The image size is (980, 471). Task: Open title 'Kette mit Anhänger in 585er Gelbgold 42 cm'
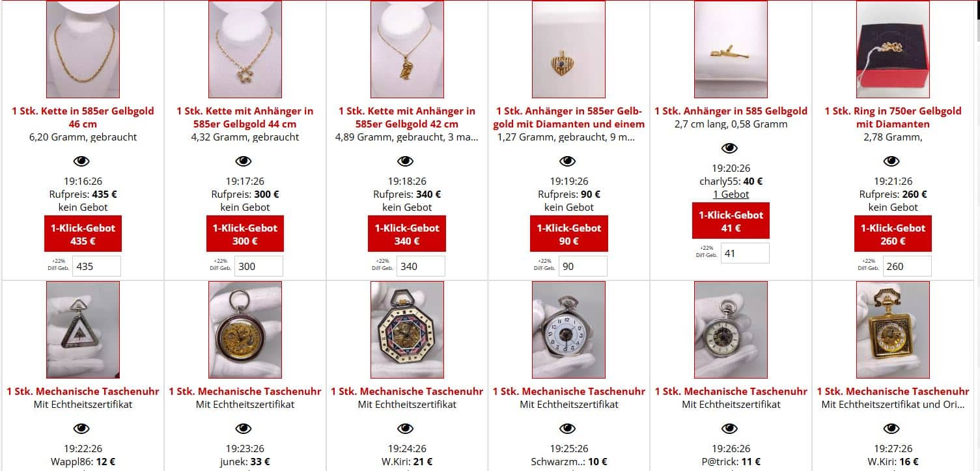click(x=407, y=118)
